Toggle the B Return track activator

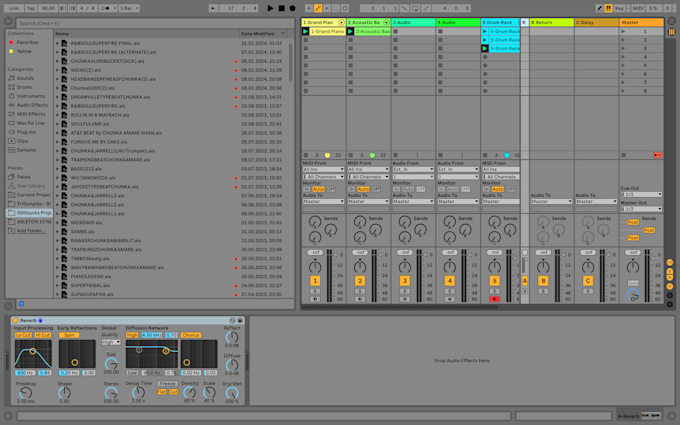coord(543,281)
